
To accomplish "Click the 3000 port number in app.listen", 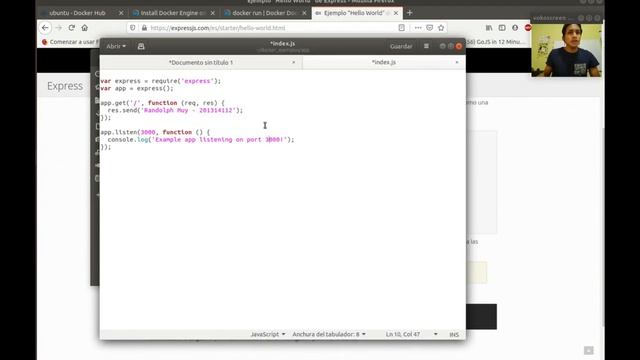I will (x=148, y=132).
